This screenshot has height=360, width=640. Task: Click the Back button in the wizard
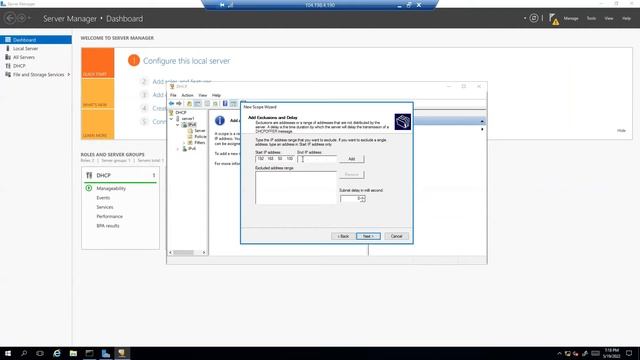343,236
